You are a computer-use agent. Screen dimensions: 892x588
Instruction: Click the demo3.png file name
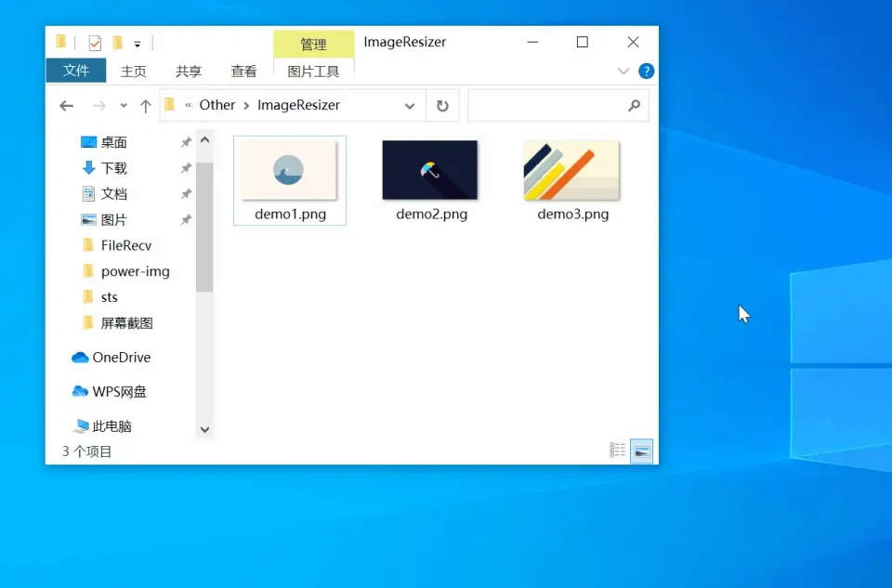[x=573, y=215]
